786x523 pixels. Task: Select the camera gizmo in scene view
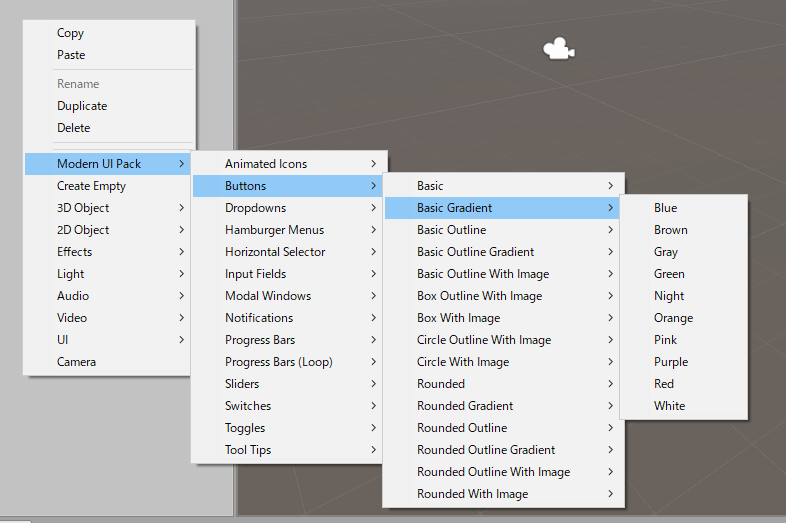(x=559, y=49)
